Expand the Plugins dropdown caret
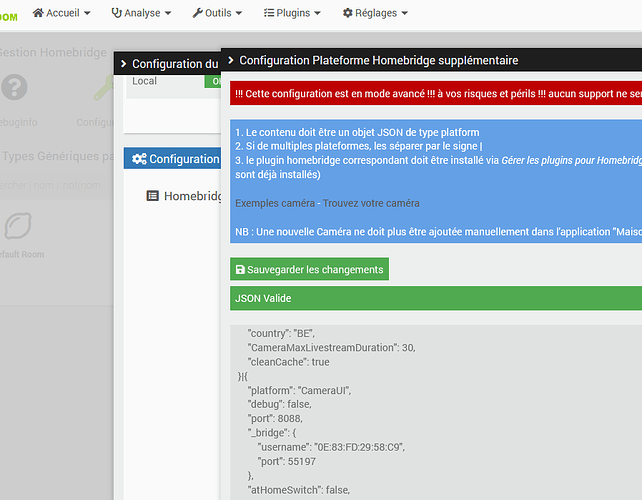 pyautogui.click(x=317, y=13)
